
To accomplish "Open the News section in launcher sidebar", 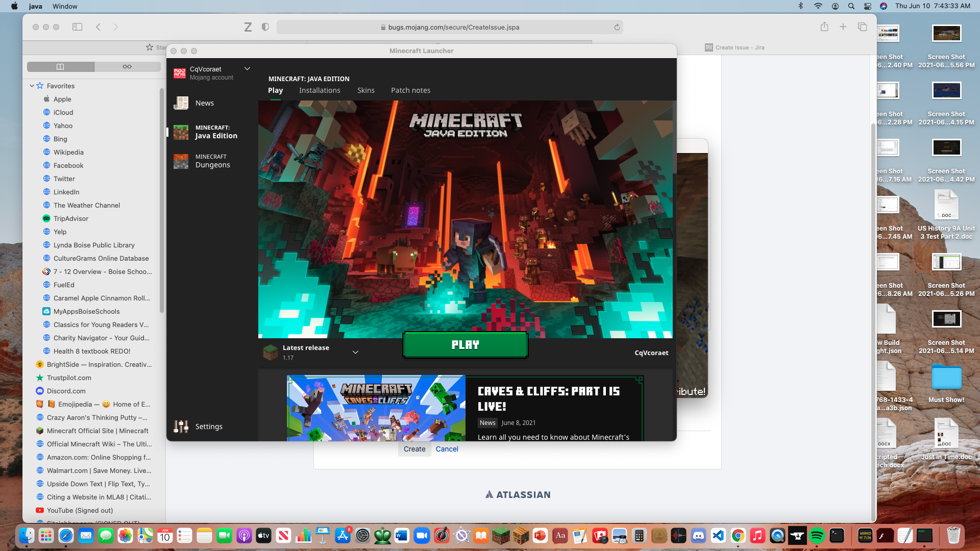I will coord(204,103).
